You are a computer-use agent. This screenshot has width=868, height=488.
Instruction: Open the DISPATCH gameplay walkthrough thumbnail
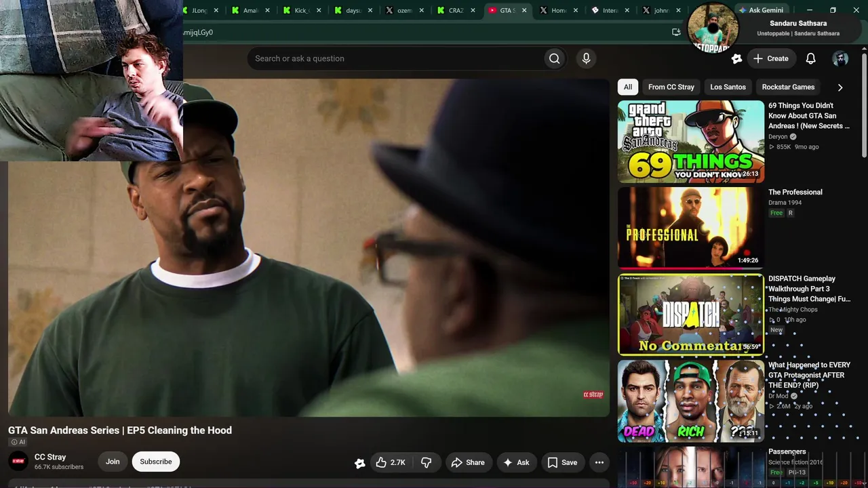691,314
